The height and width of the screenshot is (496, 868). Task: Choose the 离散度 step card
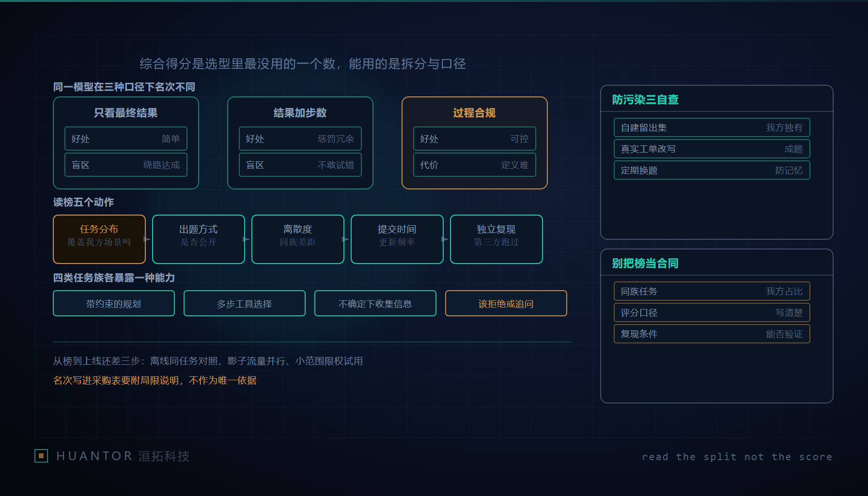tap(298, 239)
